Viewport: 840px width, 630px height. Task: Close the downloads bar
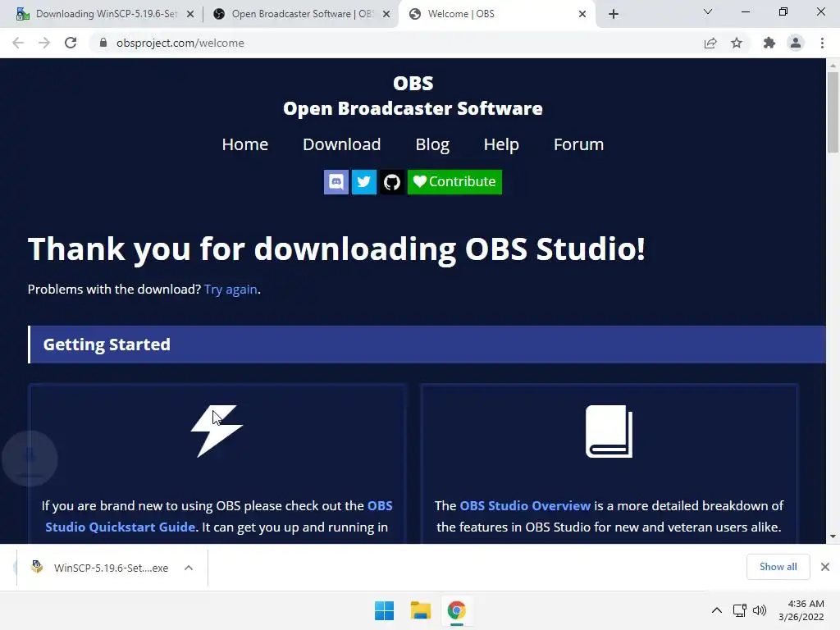pos(825,567)
